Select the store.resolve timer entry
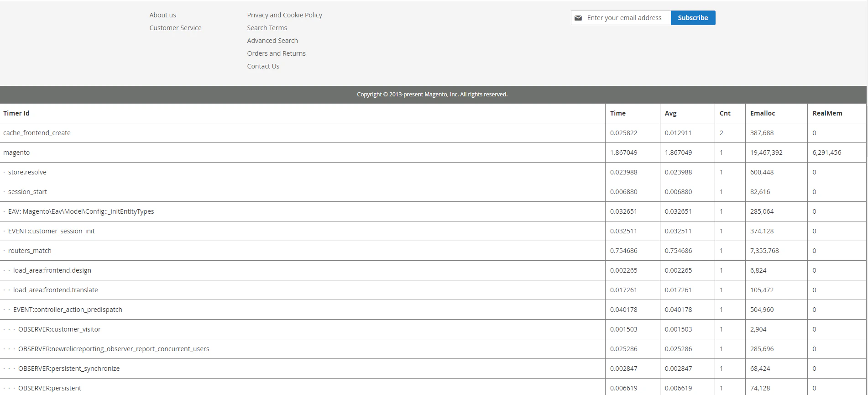 pos(27,172)
